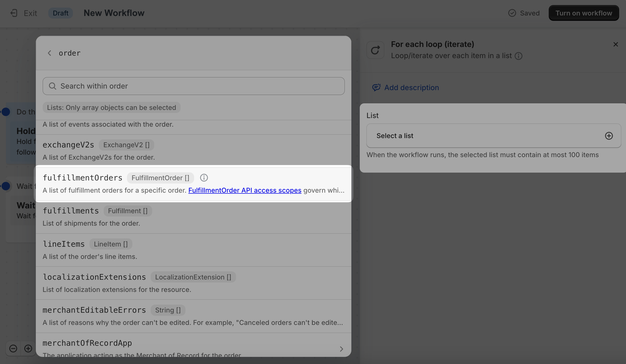626x364 pixels.
Task: Click the Search within order field
Action: point(194,86)
